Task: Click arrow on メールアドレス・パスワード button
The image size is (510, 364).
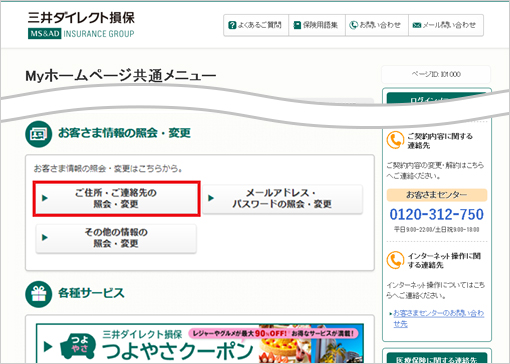Action: coord(211,198)
